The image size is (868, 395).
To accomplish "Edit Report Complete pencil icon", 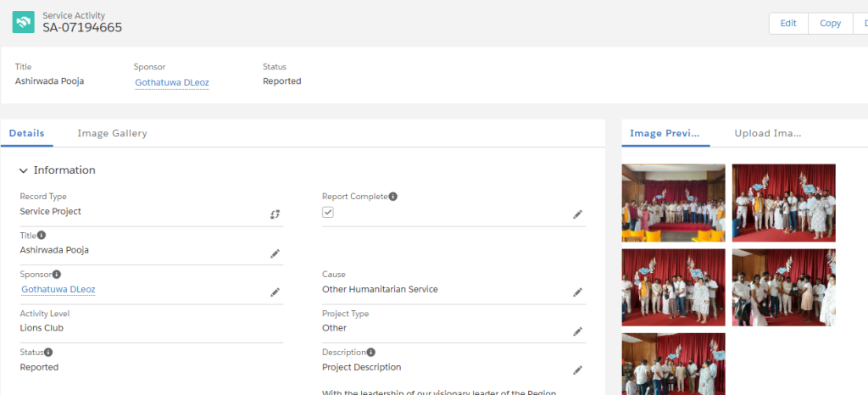I will pyautogui.click(x=578, y=214).
